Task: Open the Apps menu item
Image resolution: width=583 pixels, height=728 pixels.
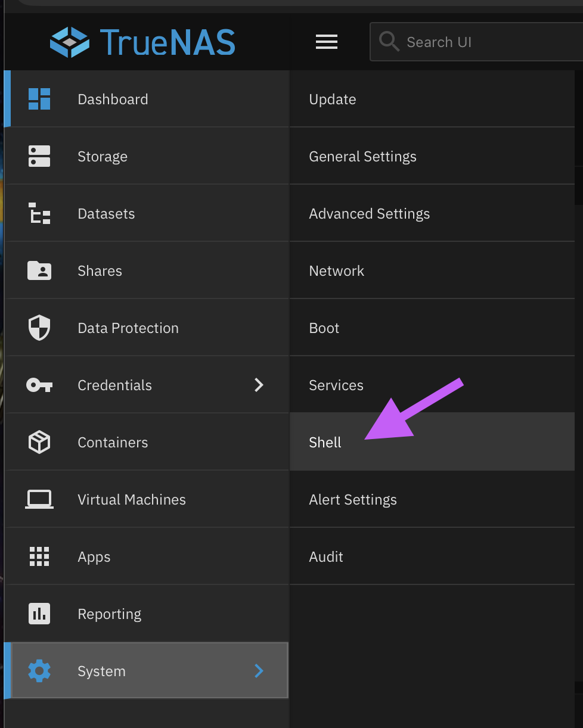Action: 94,557
